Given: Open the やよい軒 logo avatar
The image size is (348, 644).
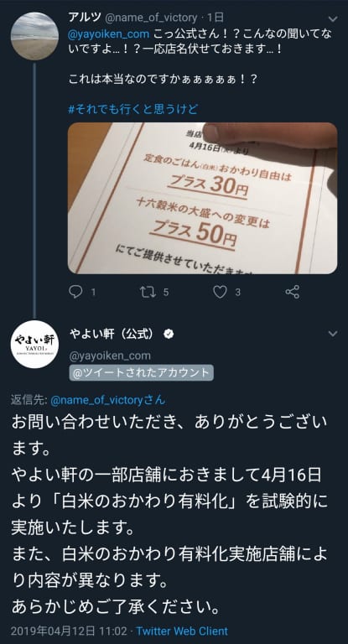Looking at the screenshot, I should (x=34, y=344).
